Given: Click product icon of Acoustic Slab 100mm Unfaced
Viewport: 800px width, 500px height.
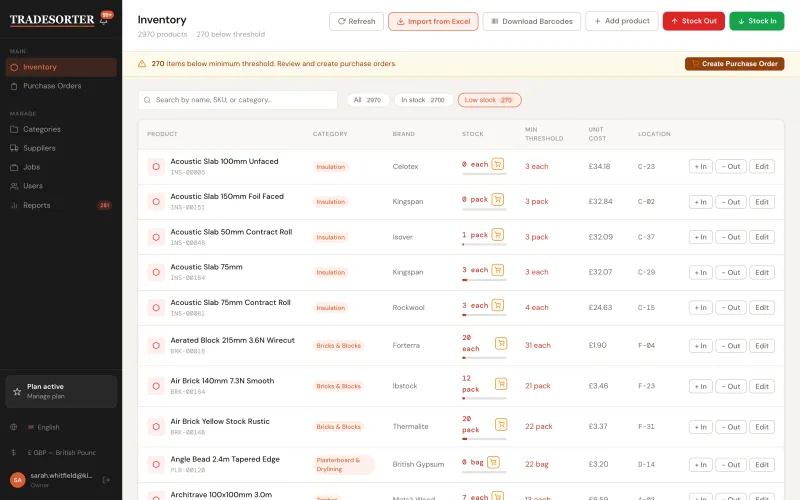Looking at the screenshot, I should pos(156,167).
